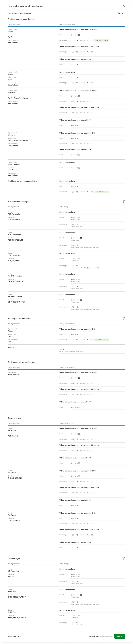Expand Bank payments transaction fees section

click(124, 362)
